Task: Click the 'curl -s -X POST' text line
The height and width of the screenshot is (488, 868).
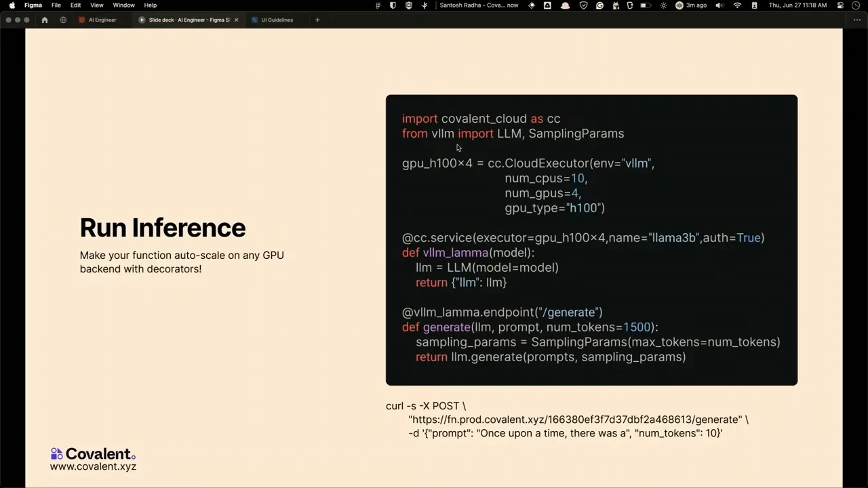Action: coord(426,406)
